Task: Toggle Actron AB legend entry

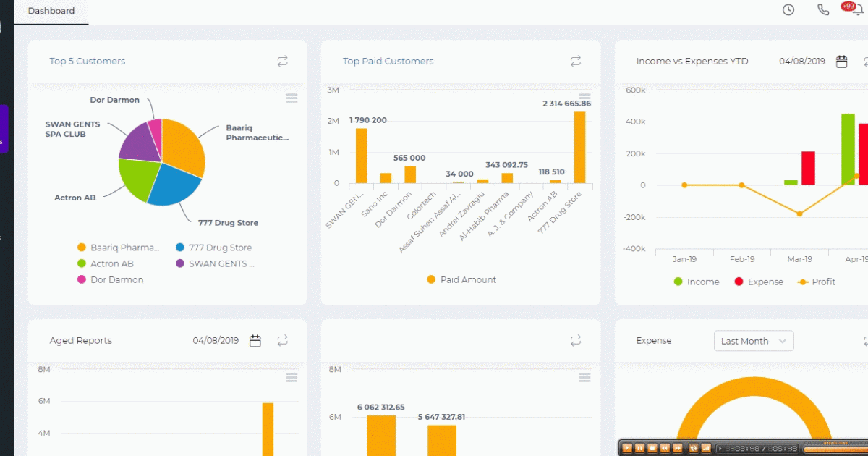Action: [x=106, y=263]
